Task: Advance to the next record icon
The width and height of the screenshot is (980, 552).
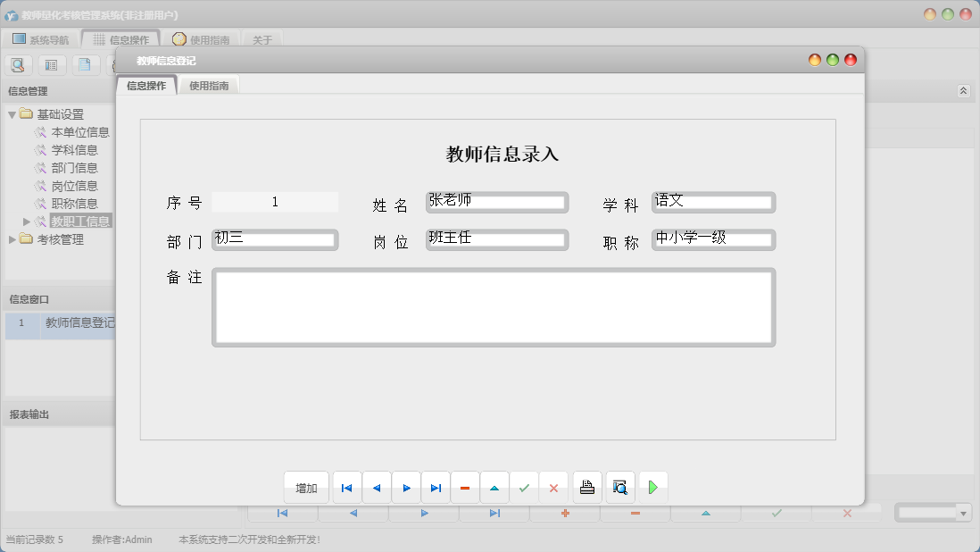Action: [406, 487]
